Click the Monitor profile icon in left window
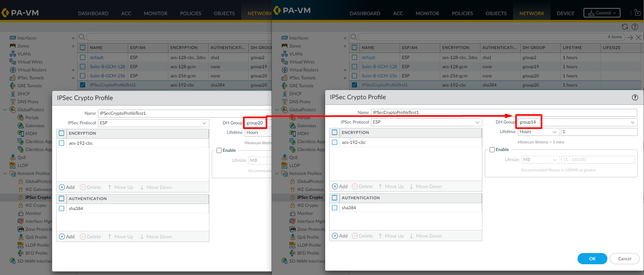Image resolution: width=644 pixels, height=275 pixels. click(21, 213)
